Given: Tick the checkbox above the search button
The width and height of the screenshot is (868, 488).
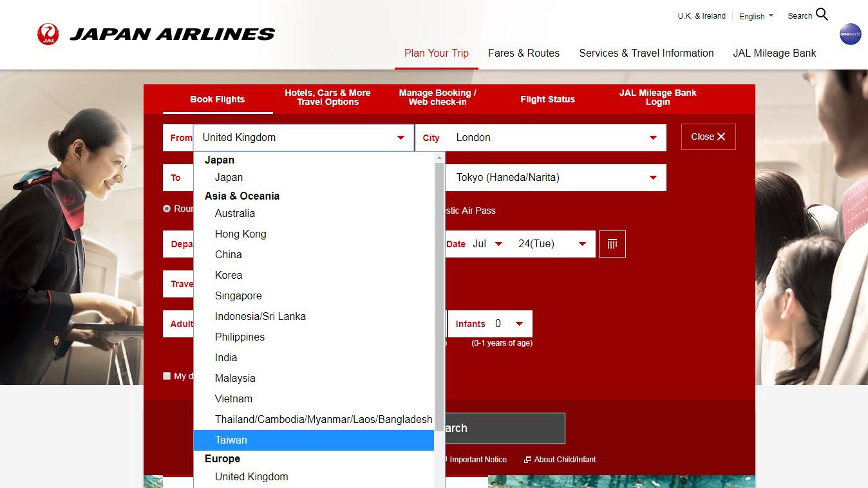Looking at the screenshot, I should point(167,376).
